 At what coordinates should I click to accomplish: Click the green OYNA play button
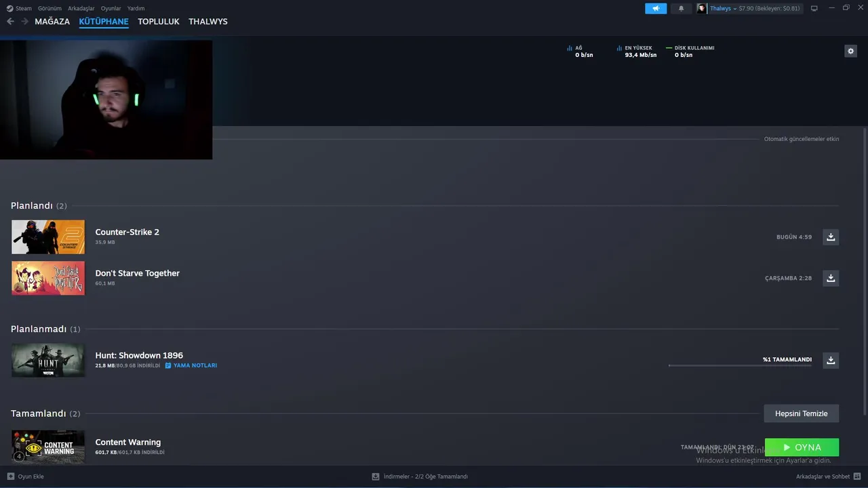[802, 447]
